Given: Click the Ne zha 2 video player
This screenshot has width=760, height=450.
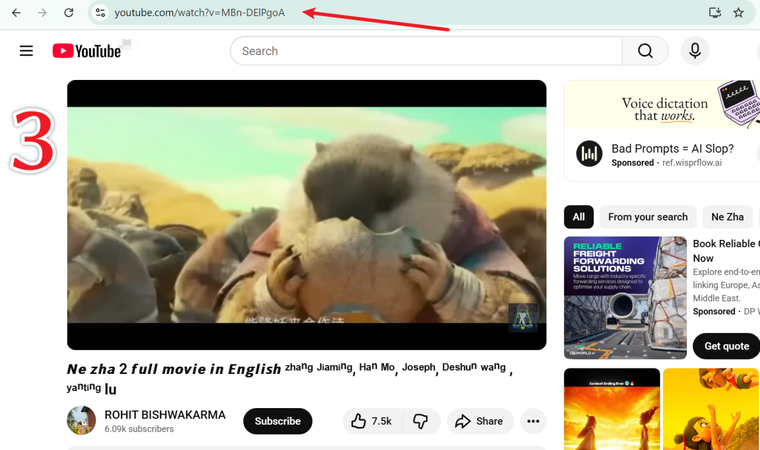Looking at the screenshot, I should pos(307,215).
